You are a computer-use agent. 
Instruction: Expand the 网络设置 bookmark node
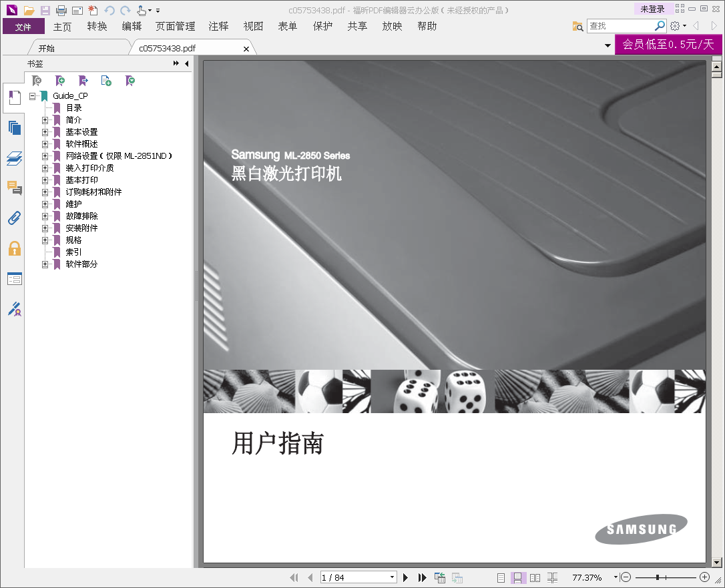(45, 156)
